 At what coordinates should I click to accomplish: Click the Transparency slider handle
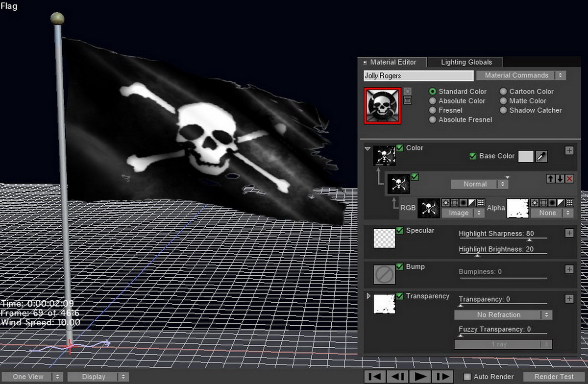pos(460,306)
